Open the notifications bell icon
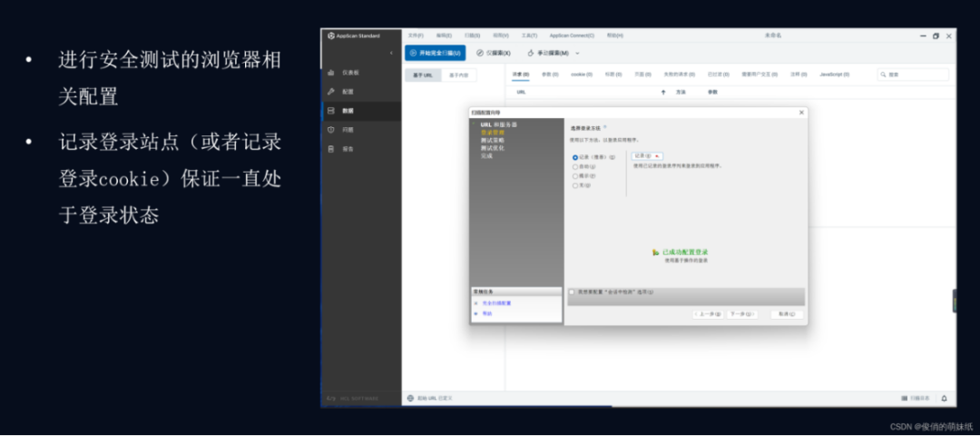This screenshot has height=436, width=980. 945,398
